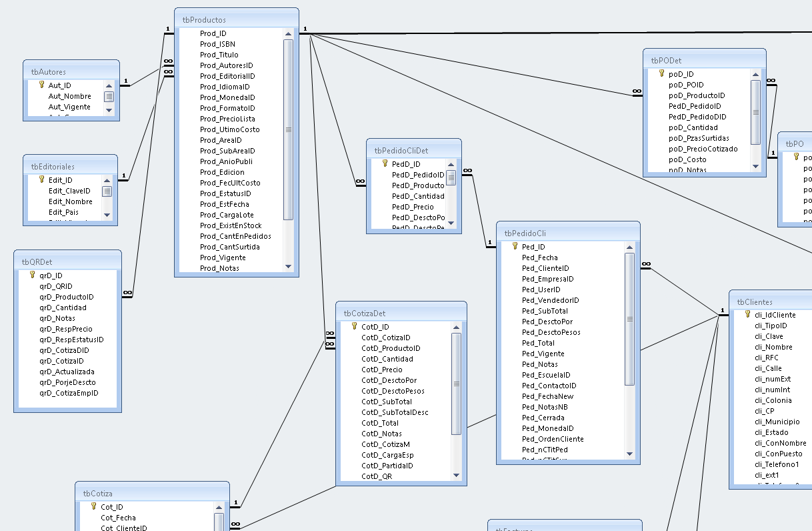Click the key icon next to CotD_ID
Image resolution: width=812 pixels, height=531 pixels.
(355, 326)
